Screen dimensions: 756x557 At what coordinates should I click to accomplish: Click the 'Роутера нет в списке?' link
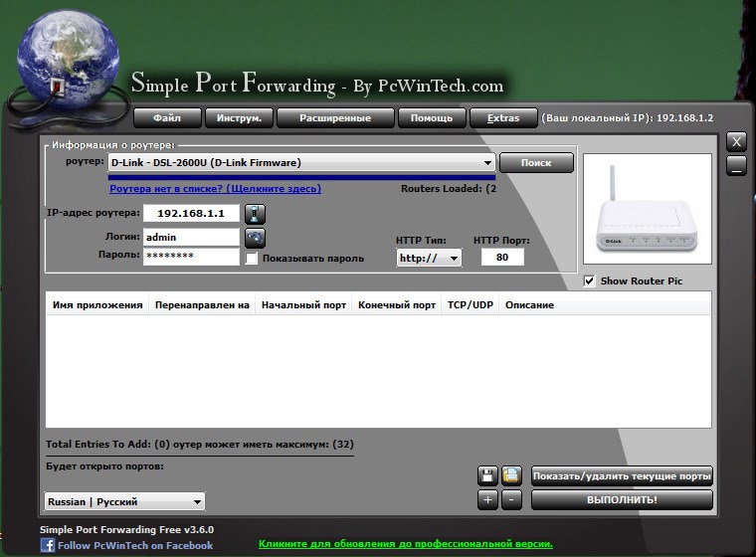click(x=215, y=189)
